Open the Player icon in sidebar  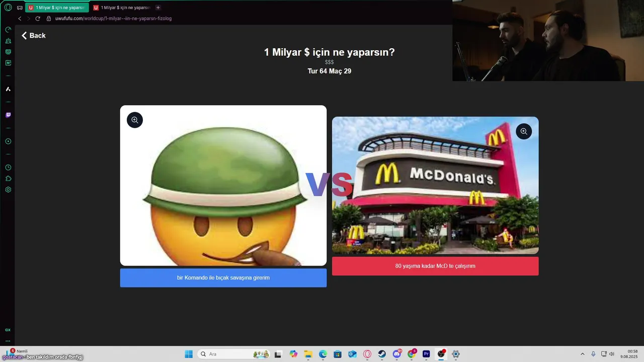point(8,141)
